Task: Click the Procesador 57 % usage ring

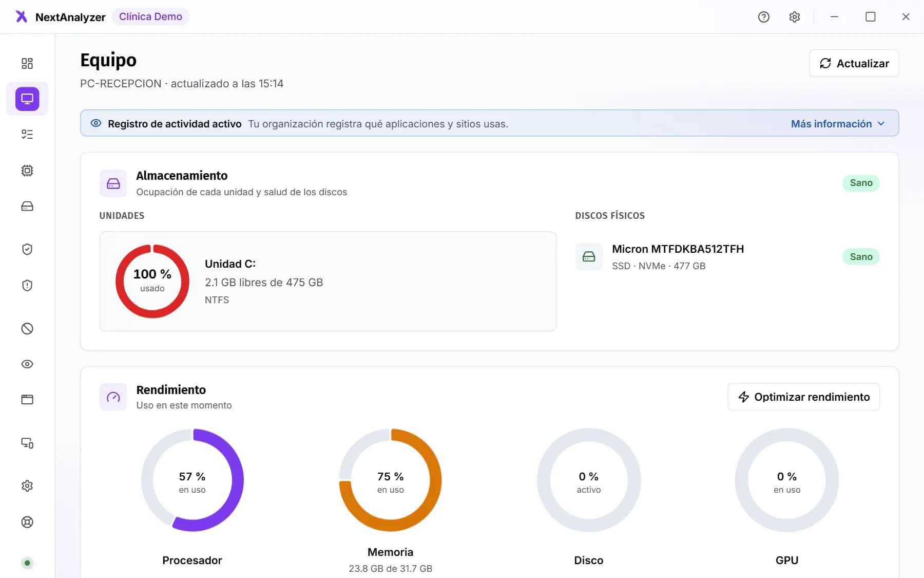Action: tap(192, 480)
